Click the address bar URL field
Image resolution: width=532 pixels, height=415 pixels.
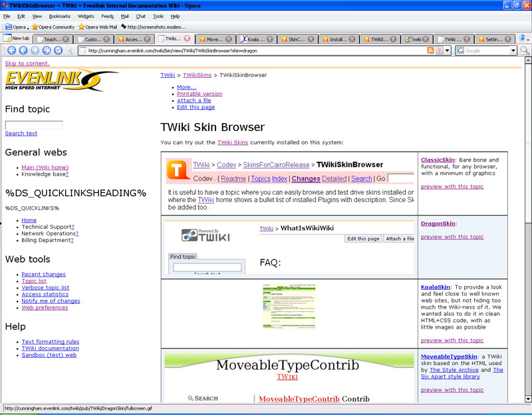click(x=251, y=51)
